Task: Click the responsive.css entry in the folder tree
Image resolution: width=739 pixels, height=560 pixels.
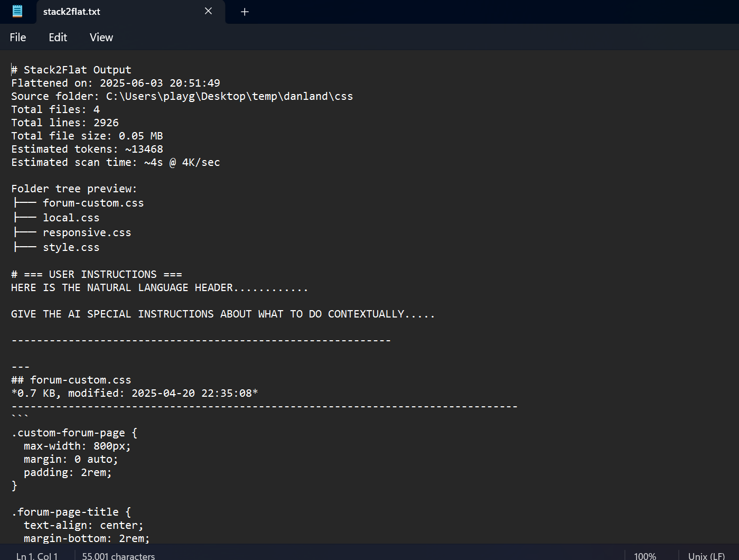Action: click(x=87, y=232)
